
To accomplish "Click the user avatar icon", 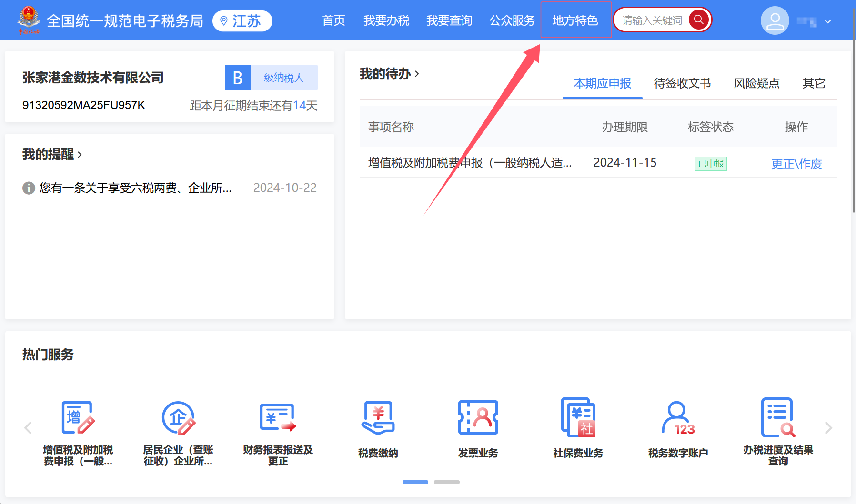I will click(x=775, y=20).
